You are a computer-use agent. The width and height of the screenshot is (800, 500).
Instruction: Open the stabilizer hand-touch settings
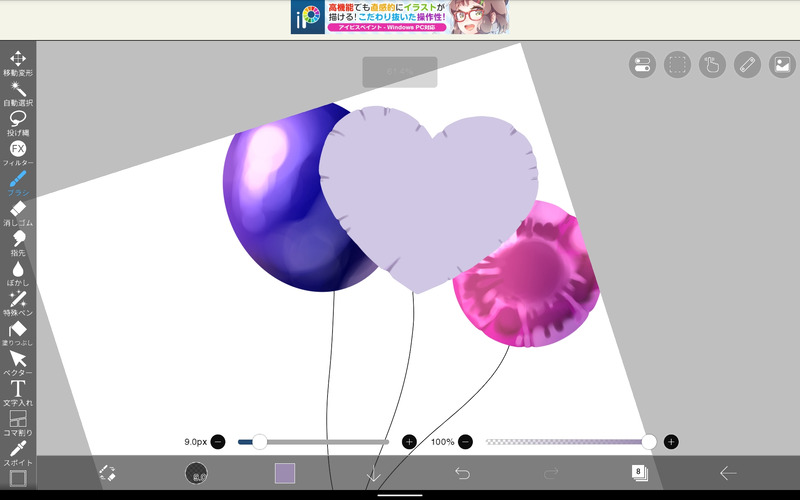pos(712,65)
